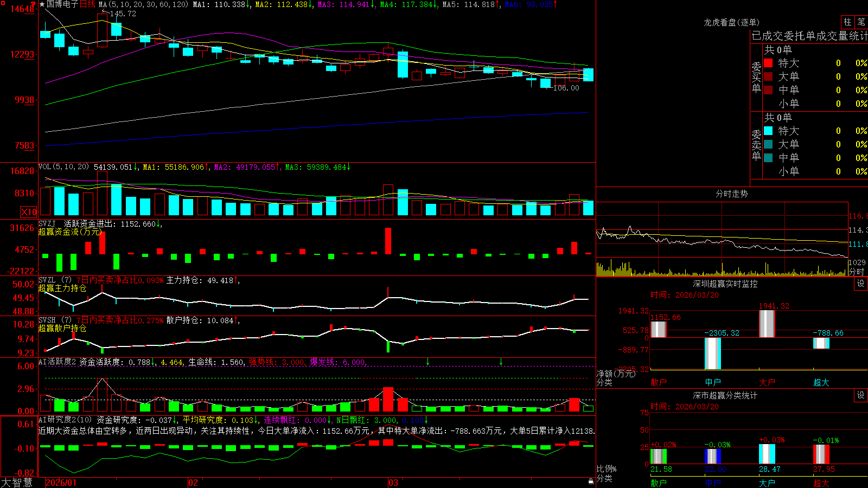The width and height of the screenshot is (868, 488).
Task: Click the 2026/01 date marker
Action: tap(61, 483)
